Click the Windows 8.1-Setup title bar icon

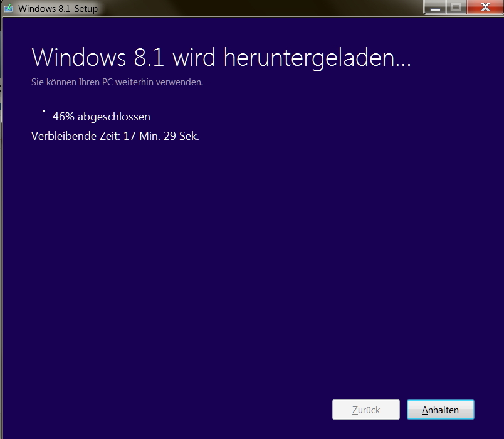tap(8, 8)
